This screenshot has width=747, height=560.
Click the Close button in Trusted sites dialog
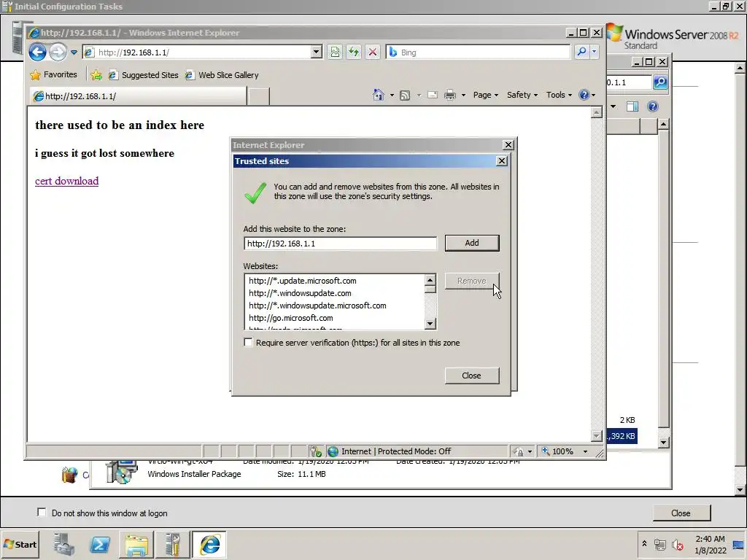pyautogui.click(x=472, y=376)
